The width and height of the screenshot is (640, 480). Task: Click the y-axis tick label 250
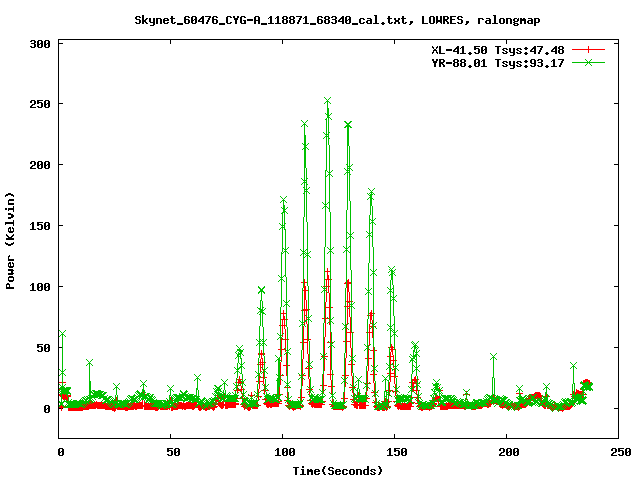click(x=40, y=104)
